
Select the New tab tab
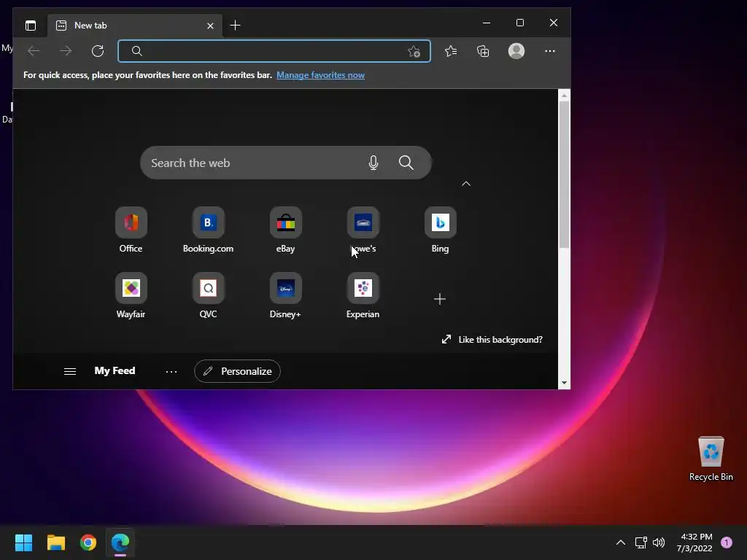(x=134, y=26)
